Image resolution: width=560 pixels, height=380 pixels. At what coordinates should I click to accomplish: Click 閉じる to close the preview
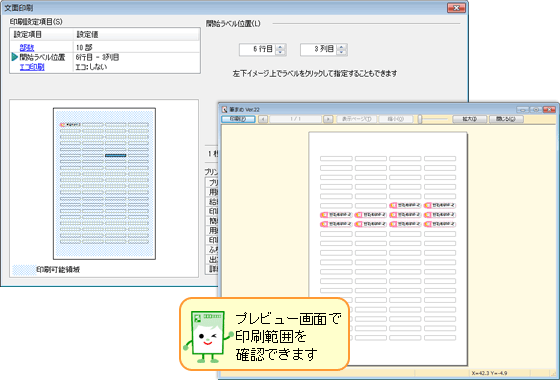(x=506, y=119)
